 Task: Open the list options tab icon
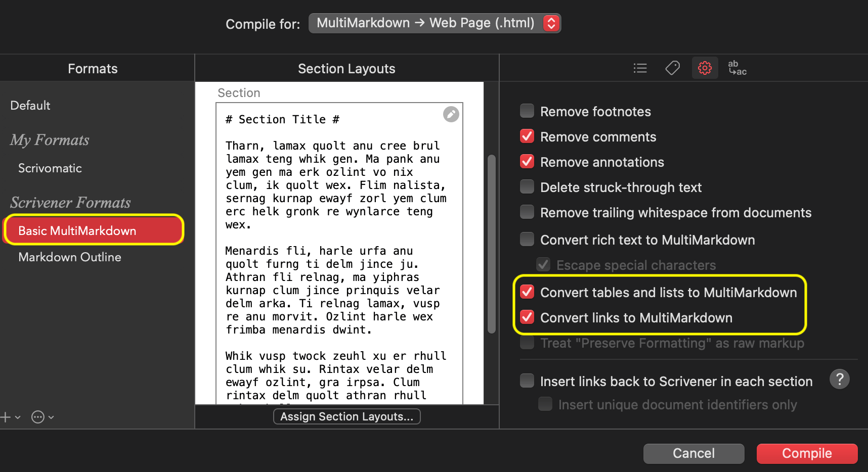click(640, 68)
